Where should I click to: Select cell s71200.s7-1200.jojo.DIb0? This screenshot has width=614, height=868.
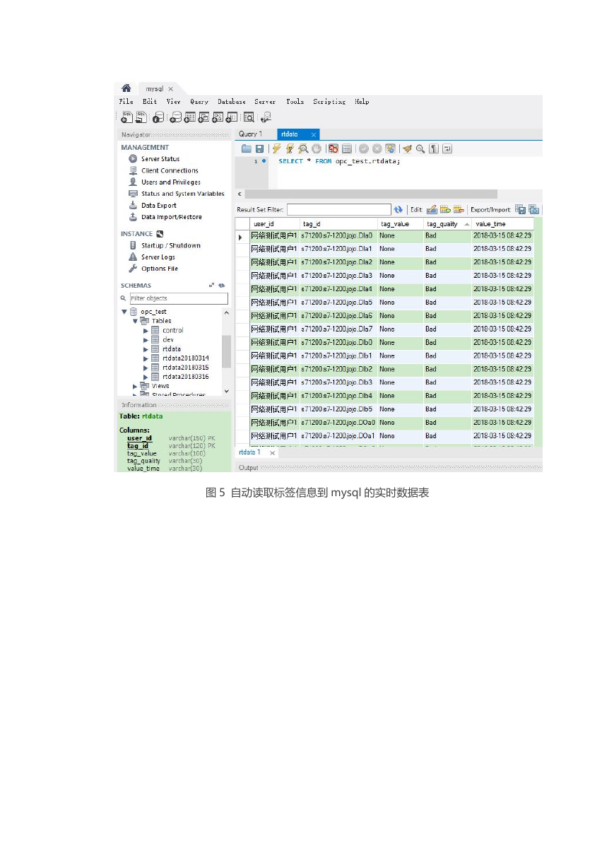[x=337, y=342]
